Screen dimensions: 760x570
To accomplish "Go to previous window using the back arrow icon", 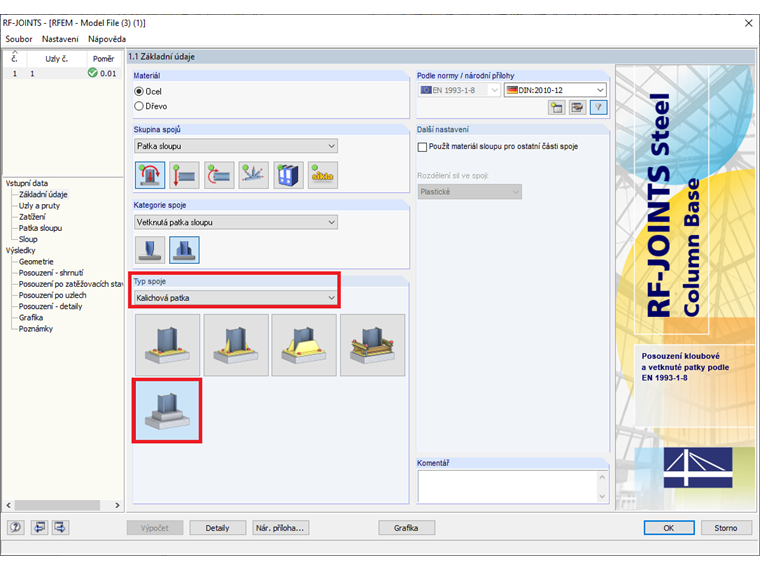I will coord(39,527).
